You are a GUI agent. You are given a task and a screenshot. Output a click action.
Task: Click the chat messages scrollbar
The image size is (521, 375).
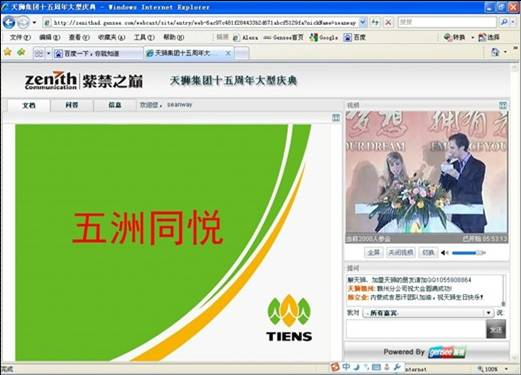tap(504, 290)
